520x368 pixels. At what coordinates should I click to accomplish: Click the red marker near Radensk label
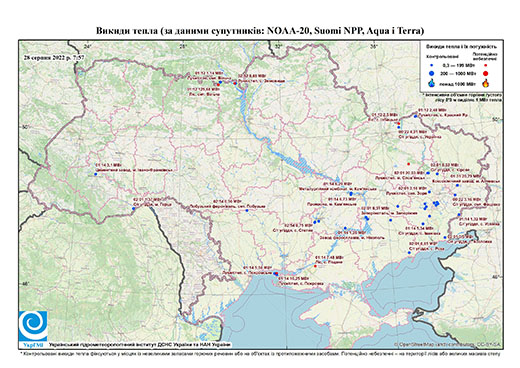point(315,266)
